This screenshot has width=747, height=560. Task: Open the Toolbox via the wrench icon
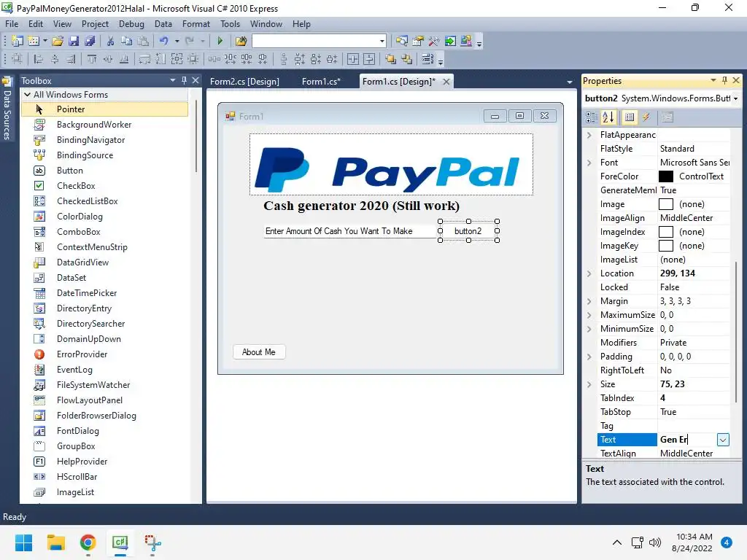tap(434, 41)
